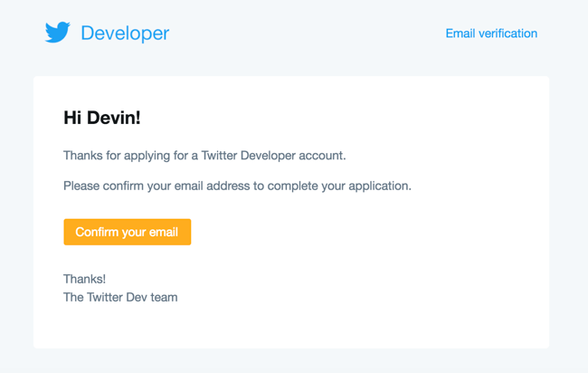Click 'Thanks for applying for a Twitter Developer account.'

pos(204,156)
